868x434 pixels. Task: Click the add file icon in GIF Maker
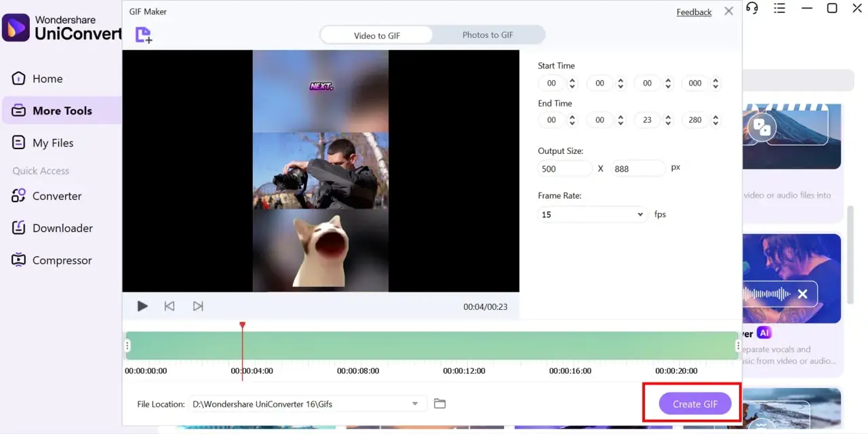pos(144,35)
